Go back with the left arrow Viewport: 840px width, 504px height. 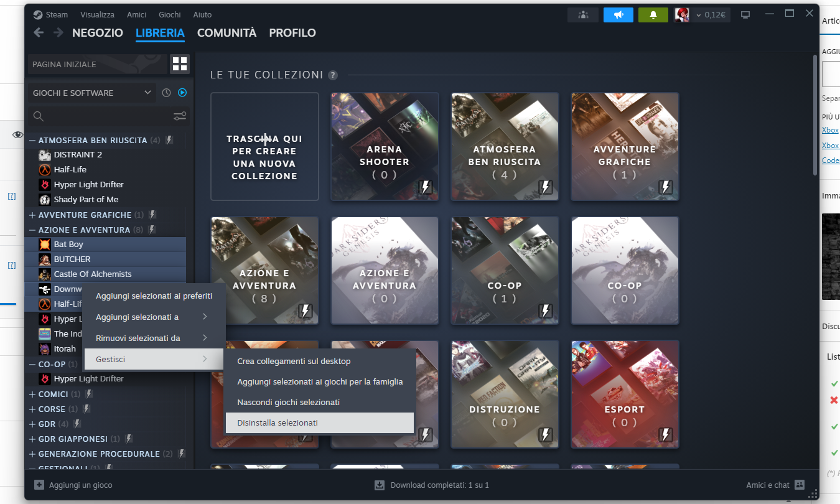tap(39, 33)
